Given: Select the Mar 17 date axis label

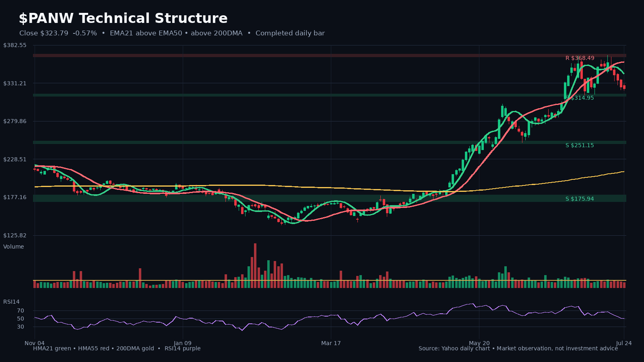Looking at the screenshot, I should [331, 343].
